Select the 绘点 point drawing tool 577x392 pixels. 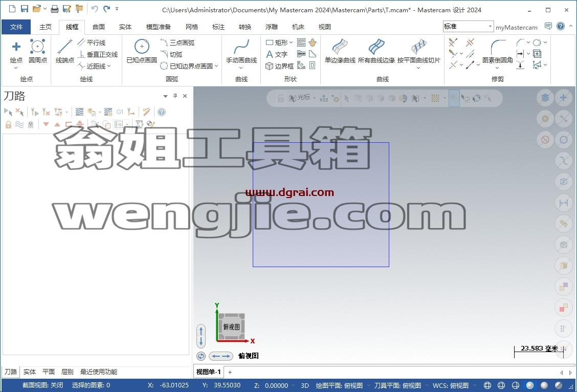click(x=16, y=51)
